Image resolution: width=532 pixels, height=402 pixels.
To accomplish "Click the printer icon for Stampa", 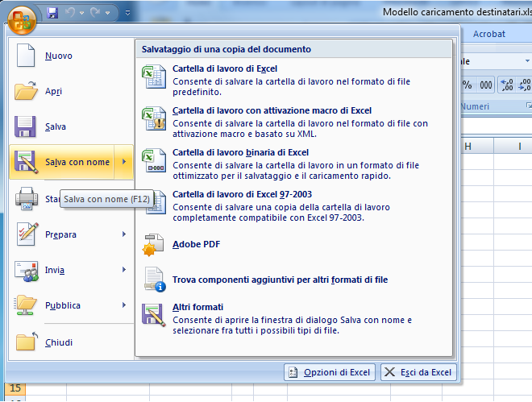I will [x=27, y=199].
